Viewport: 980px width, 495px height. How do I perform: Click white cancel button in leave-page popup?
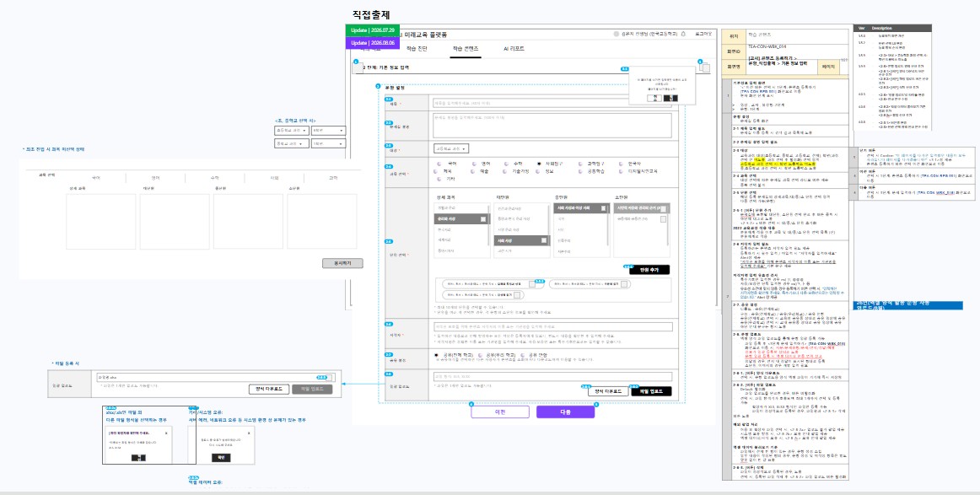pyautogui.click(x=653, y=98)
